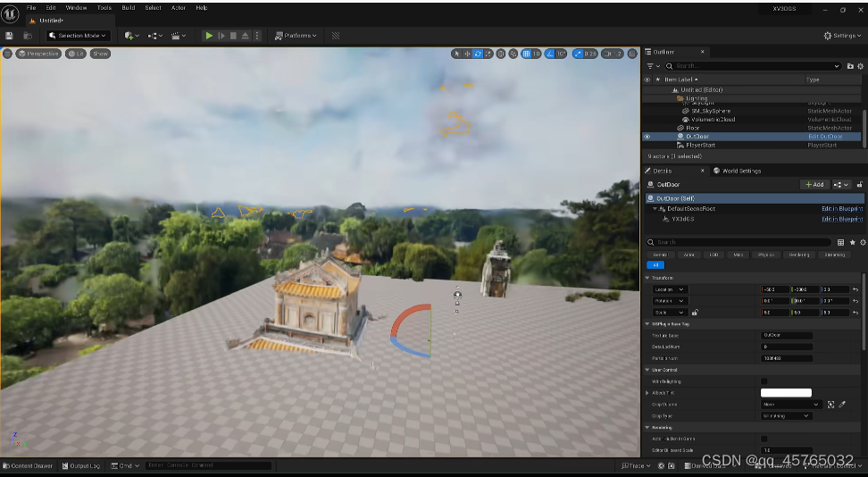Open the quick-add actor dropdown
868x477 pixels.
pyautogui.click(x=132, y=36)
